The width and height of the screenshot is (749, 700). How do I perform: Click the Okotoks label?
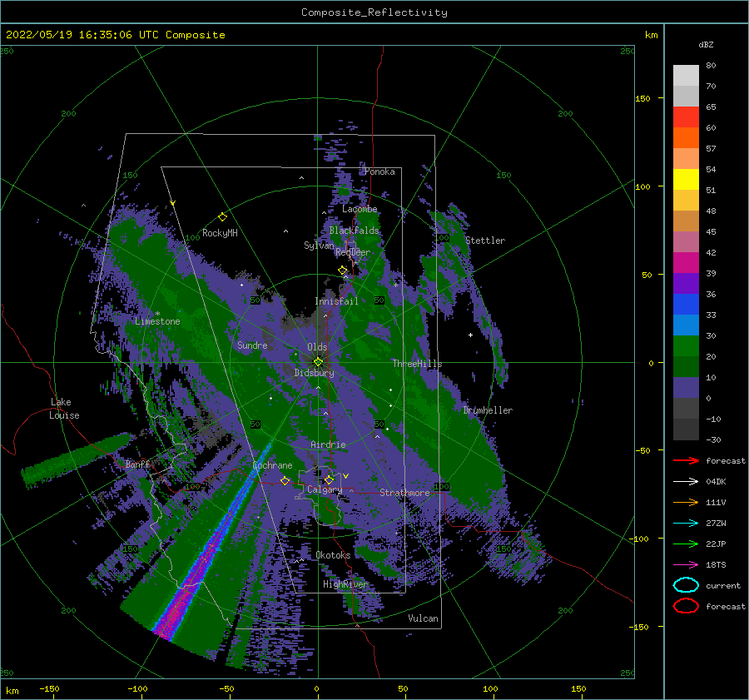point(333,554)
